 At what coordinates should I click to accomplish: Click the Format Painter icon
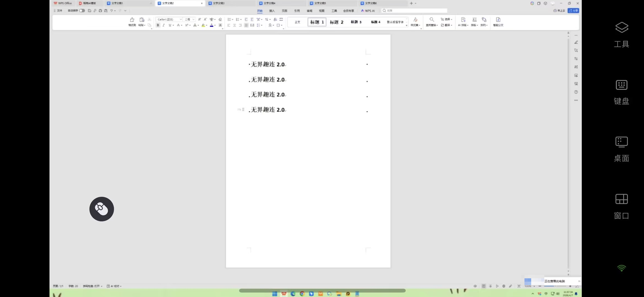coord(132,21)
